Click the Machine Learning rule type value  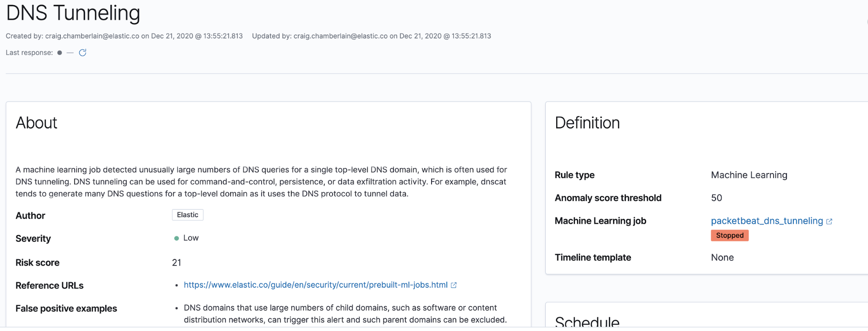pyautogui.click(x=749, y=175)
